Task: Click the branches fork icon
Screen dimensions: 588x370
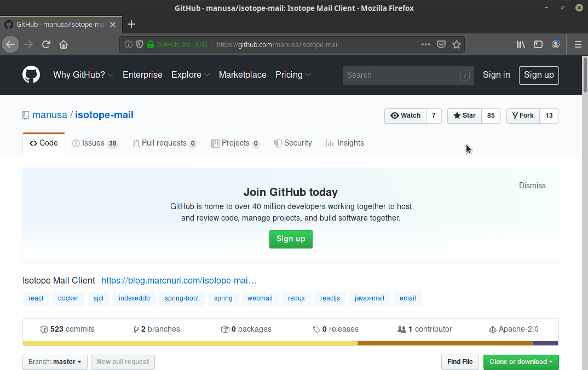Action: [136, 329]
